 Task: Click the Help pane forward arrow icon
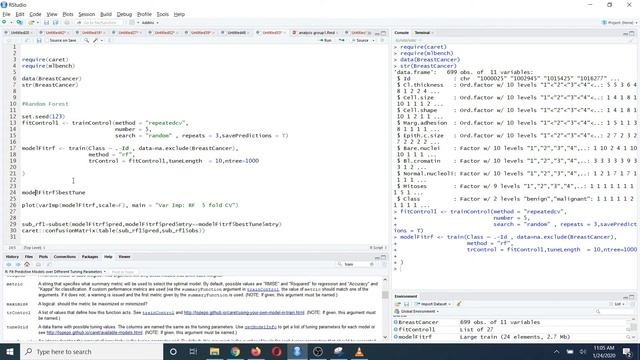pyautogui.click(x=18, y=264)
